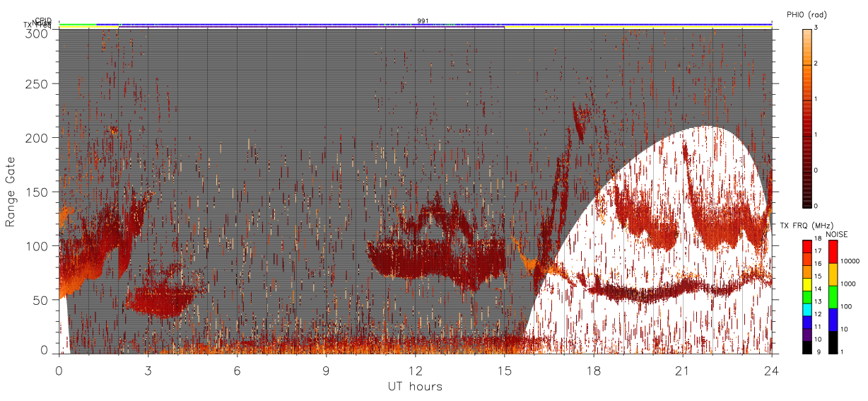The width and height of the screenshot is (868, 401).
Task: Select the red 17-18 MHz swatch
Action: pos(807,246)
